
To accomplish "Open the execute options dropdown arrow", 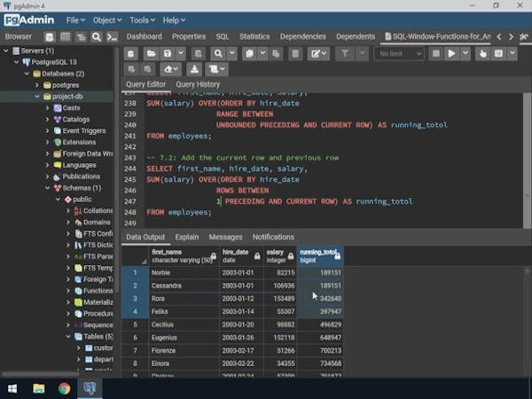I will (x=465, y=53).
